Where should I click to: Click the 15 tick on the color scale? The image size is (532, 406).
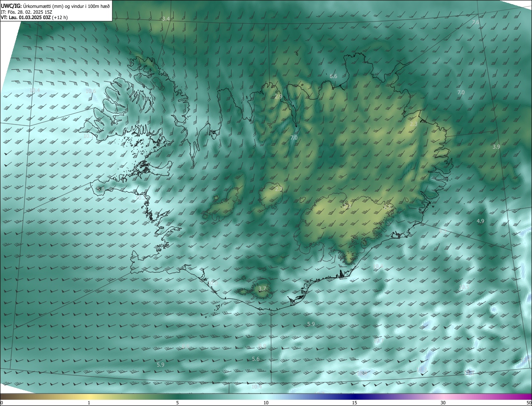[x=355, y=403]
